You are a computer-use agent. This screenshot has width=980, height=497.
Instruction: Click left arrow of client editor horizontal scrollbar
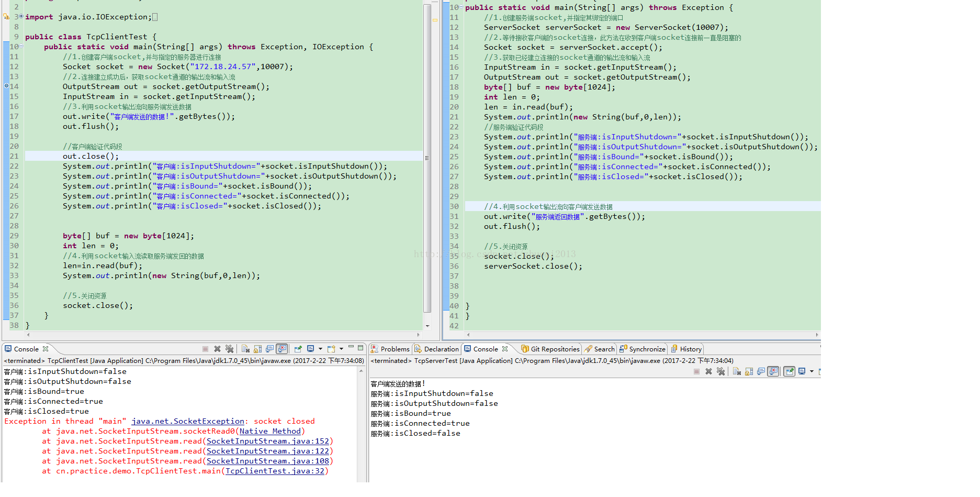click(x=28, y=335)
